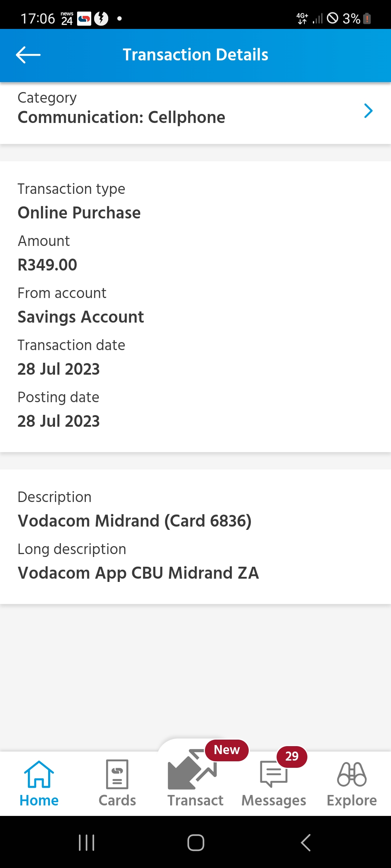
Task: Tap the Transaction Details title
Action: pyautogui.click(x=195, y=55)
